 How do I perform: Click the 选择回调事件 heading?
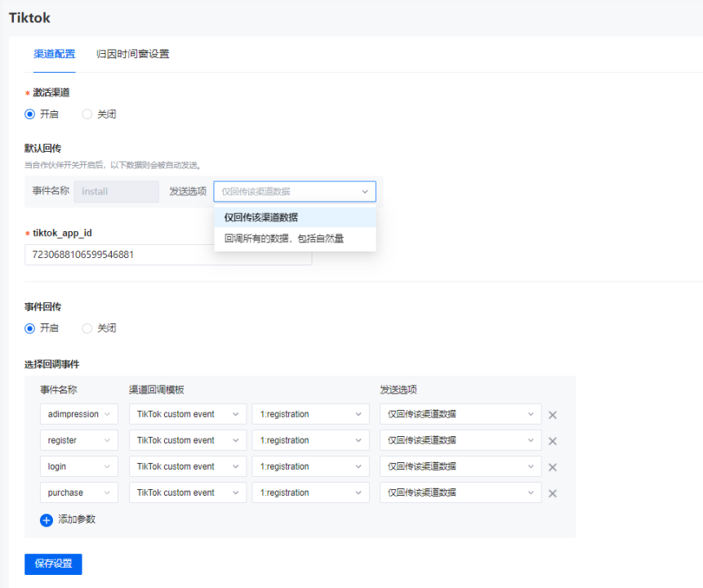point(52,364)
